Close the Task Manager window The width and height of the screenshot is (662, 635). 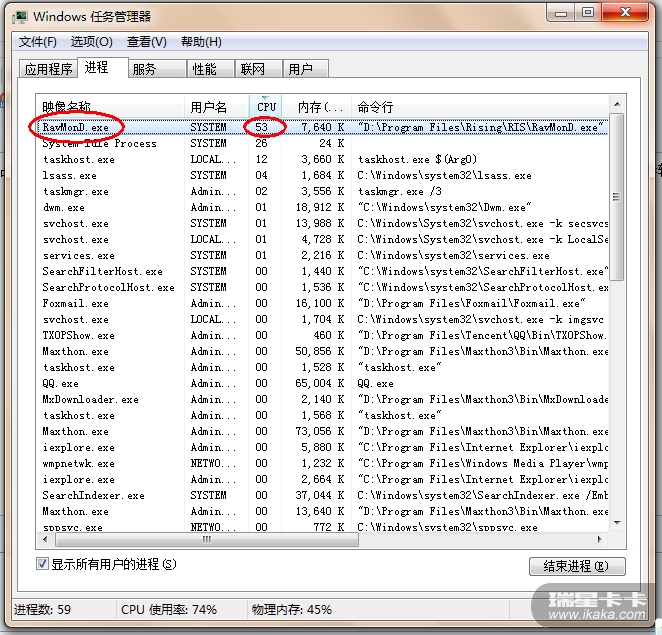[625, 13]
